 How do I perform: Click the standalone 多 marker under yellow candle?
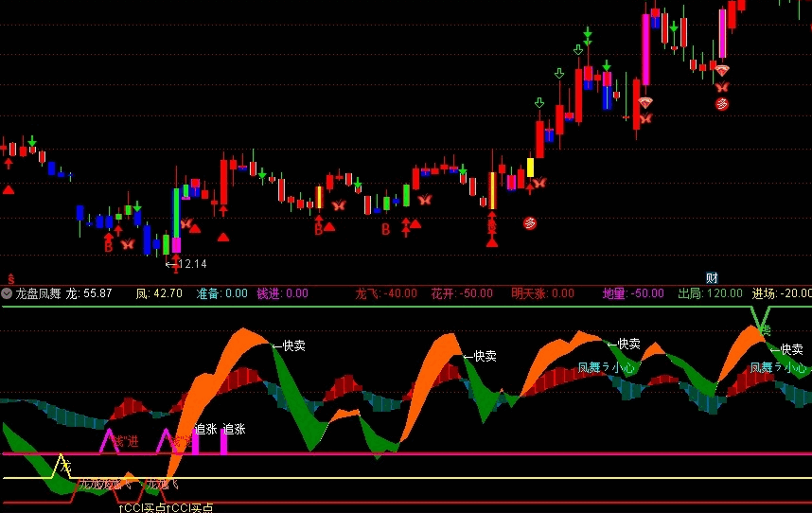pyautogui.click(x=529, y=223)
